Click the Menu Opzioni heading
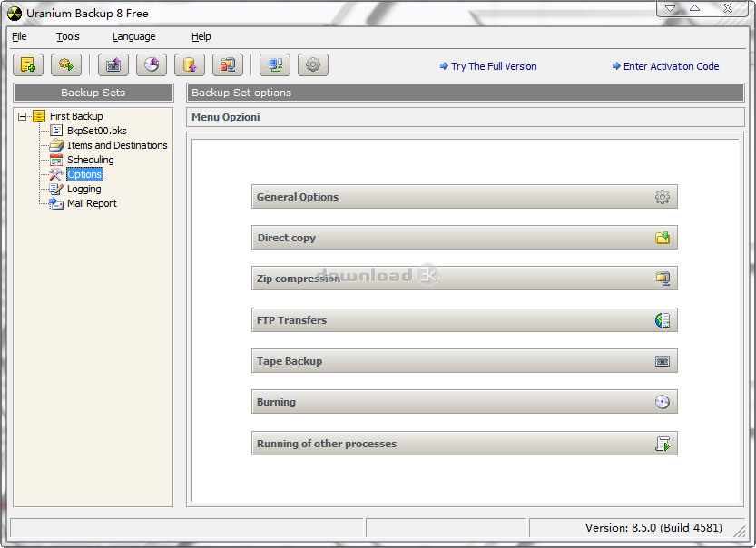 (x=226, y=117)
